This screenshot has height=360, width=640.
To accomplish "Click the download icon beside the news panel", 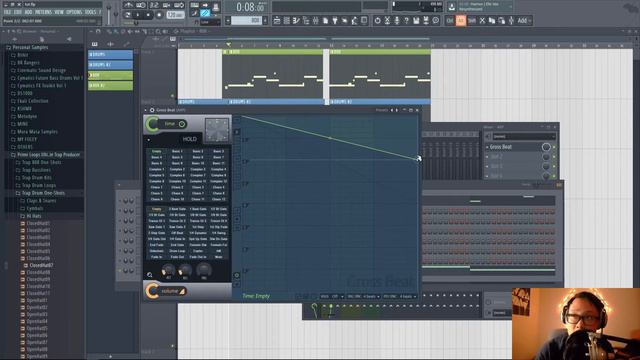I will pos(451,7).
